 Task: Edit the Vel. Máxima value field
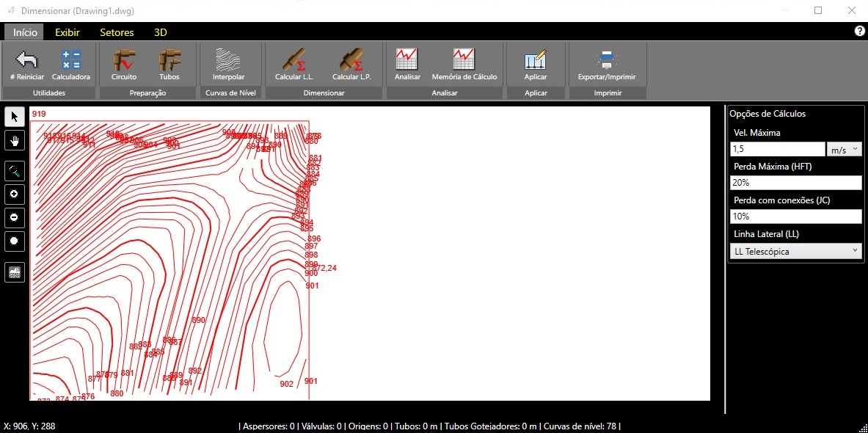pos(777,149)
